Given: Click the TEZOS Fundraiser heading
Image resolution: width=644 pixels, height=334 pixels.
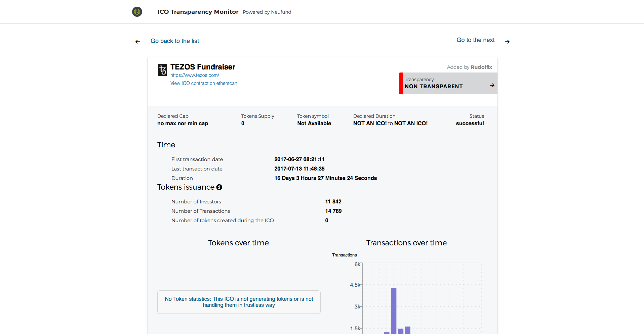Looking at the screenshot, I should click(203, 67).
